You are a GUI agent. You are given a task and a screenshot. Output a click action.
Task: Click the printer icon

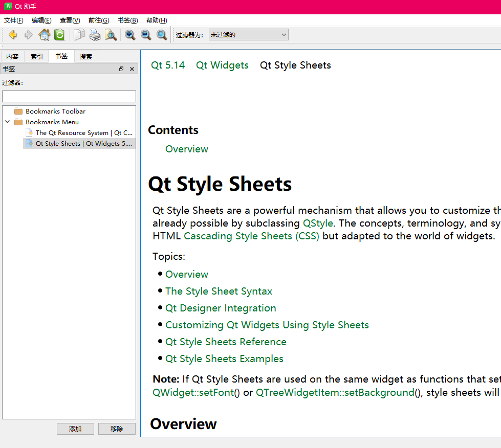pos(95,34)
